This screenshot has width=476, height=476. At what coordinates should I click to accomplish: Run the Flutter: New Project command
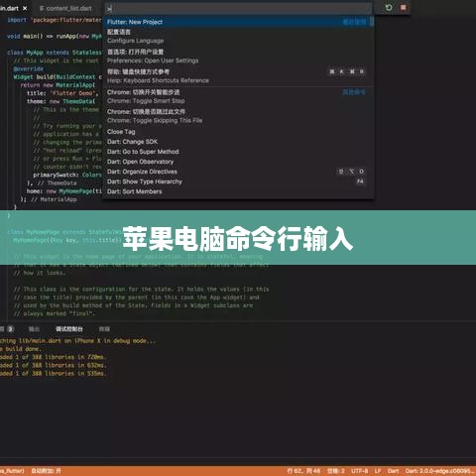click(x=238, y=22)
